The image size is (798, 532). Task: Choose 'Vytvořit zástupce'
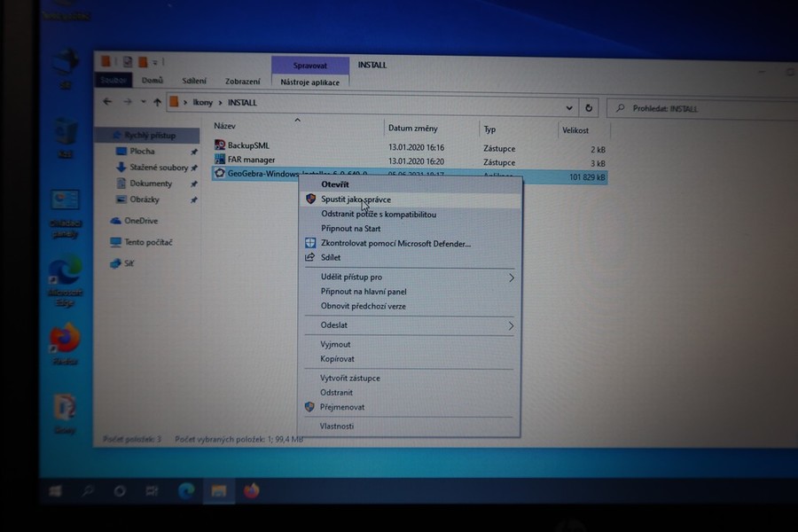(350, 379)
